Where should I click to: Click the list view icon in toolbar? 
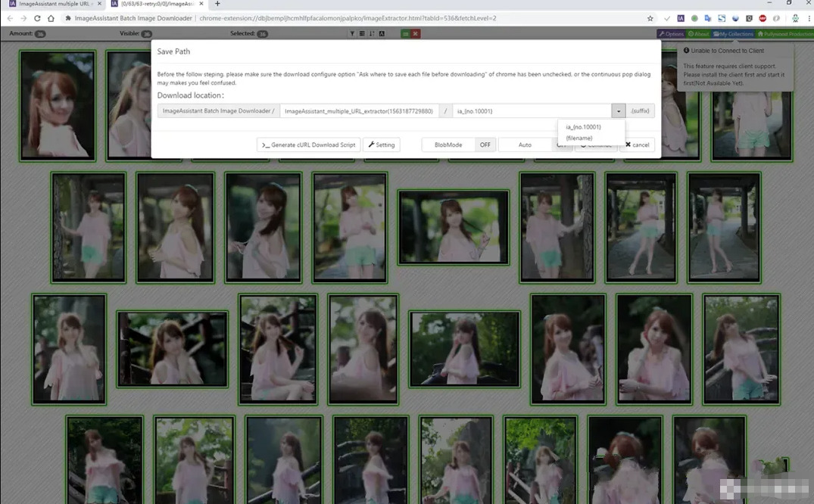point(362,33)
